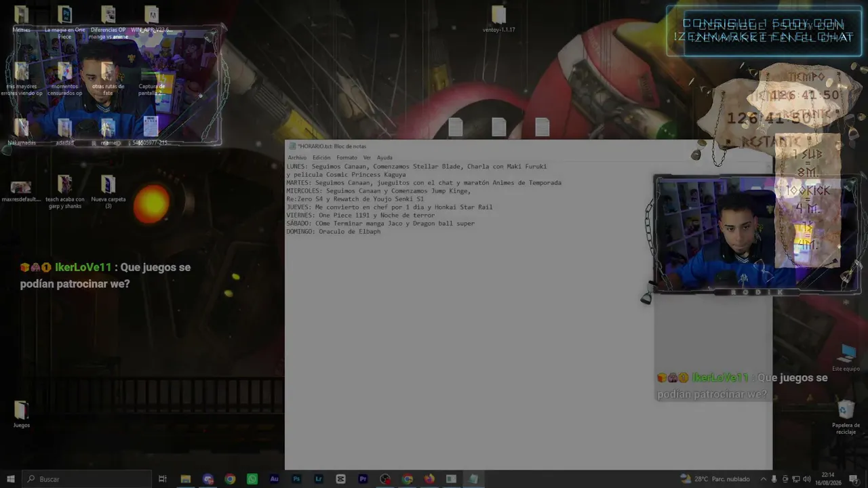Open the Memes folder on the desktop

21,19
